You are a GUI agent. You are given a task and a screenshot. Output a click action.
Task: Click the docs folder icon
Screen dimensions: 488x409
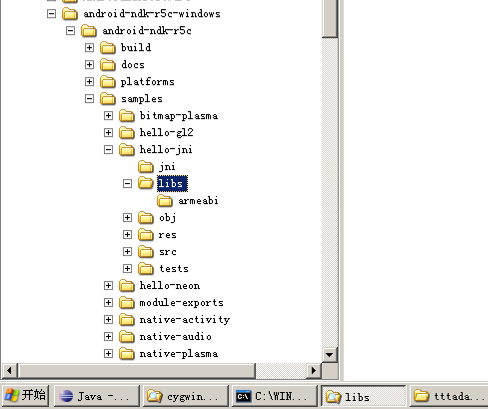click(108, 65)
